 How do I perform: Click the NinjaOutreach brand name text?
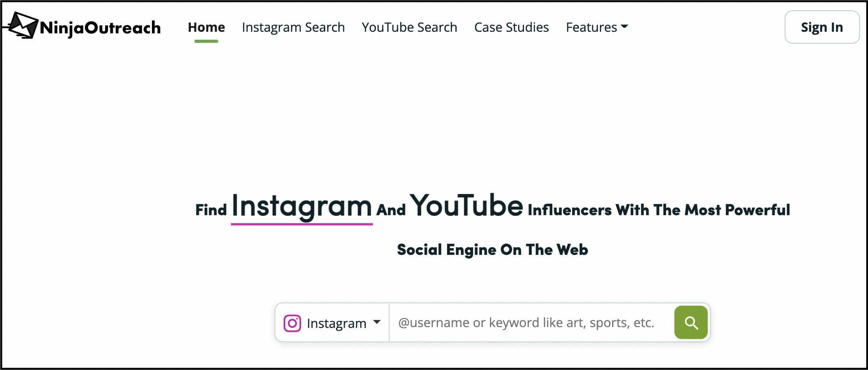pyautogui.click(x=100, y=28)
